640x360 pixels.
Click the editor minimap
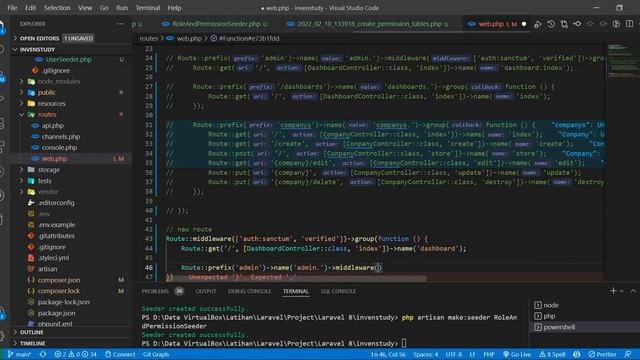pyautogui.click(x=623, y=61)
